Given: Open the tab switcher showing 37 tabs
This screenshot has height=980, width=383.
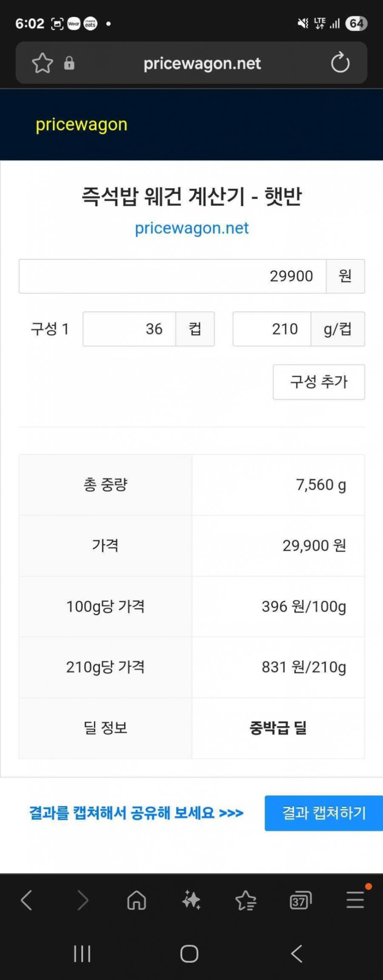Looking at the screenshot, I should coord(300,901).
